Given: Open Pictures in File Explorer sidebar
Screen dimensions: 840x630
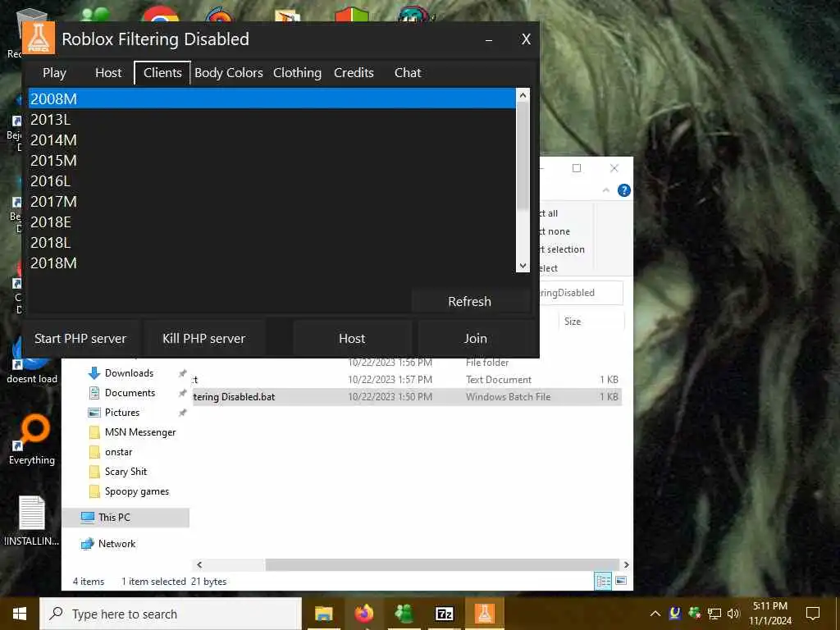Looking at the screenshot, I should 121,413.
